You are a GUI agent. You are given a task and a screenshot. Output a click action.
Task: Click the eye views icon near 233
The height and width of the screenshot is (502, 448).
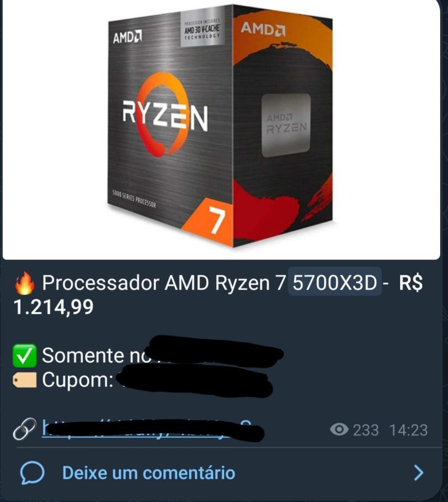339,430
